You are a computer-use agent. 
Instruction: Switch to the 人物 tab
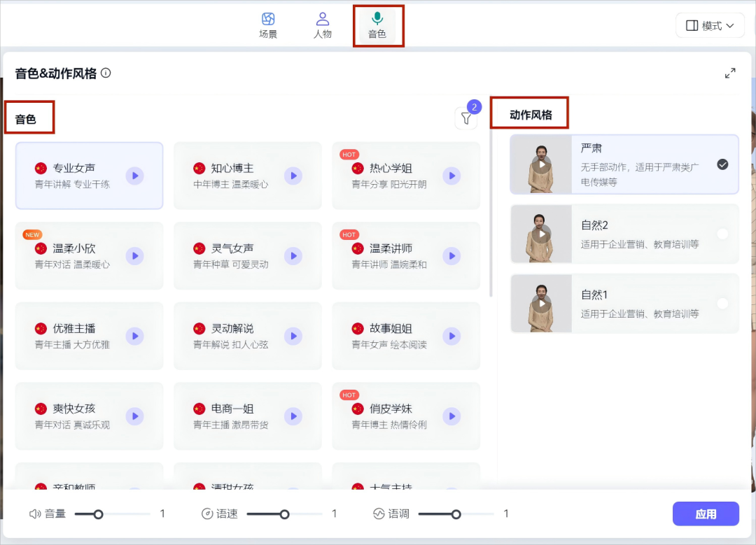click(x=323, y=26)
